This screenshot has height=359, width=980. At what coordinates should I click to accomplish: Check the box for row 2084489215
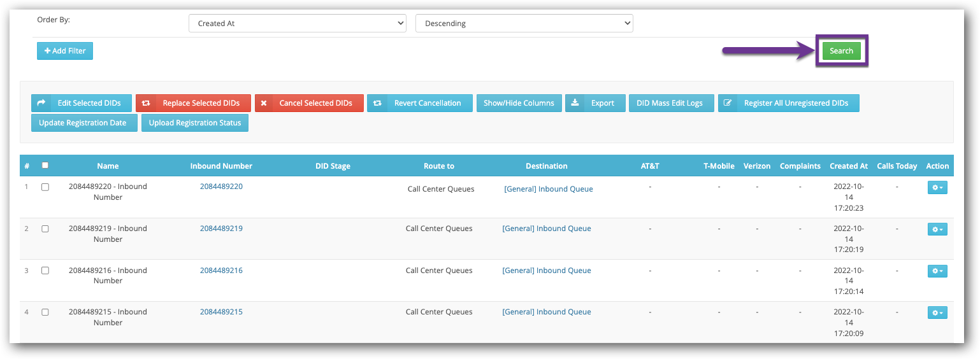(x=45, y=312)
